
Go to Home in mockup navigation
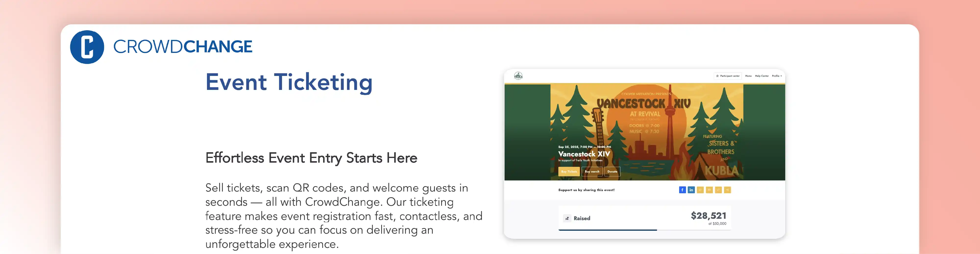[x=748, y=76]
